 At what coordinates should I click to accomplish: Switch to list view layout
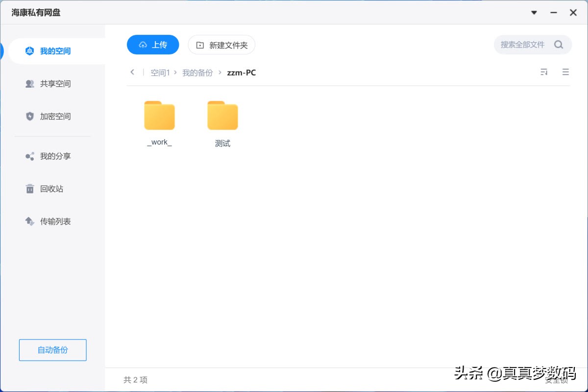[566, 72]
